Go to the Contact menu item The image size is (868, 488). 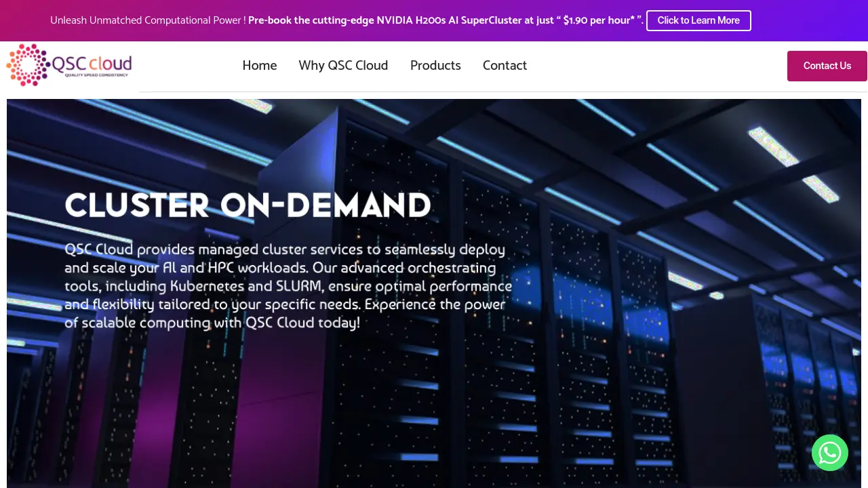pyautogui.click(x=505, y=66)
